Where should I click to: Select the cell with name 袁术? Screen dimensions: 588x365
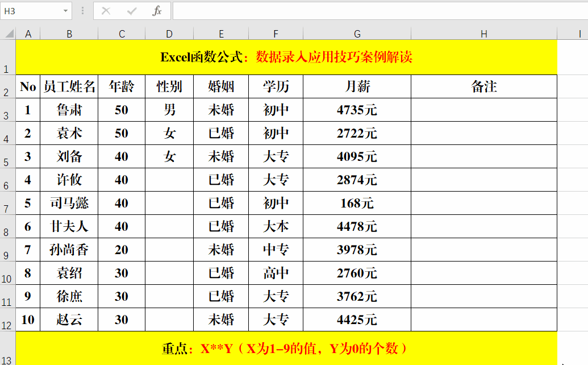pyautogui.click(x=69, y=133)
